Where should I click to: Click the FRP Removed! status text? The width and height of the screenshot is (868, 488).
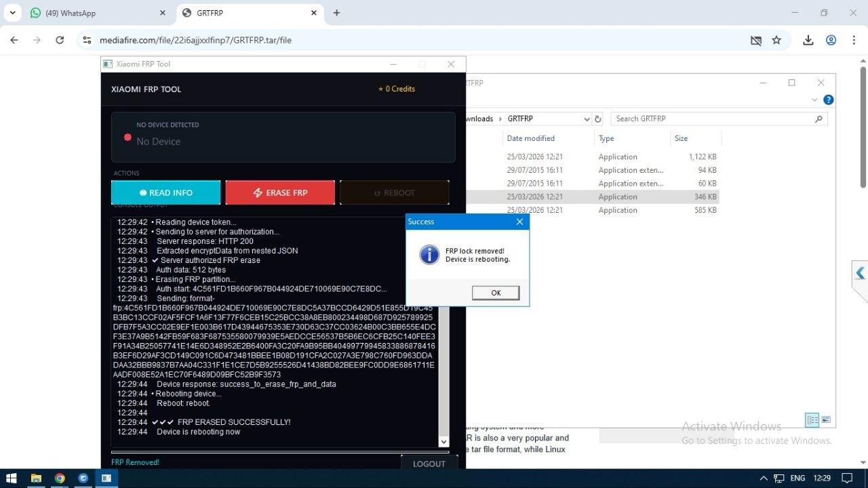[135, 462]
